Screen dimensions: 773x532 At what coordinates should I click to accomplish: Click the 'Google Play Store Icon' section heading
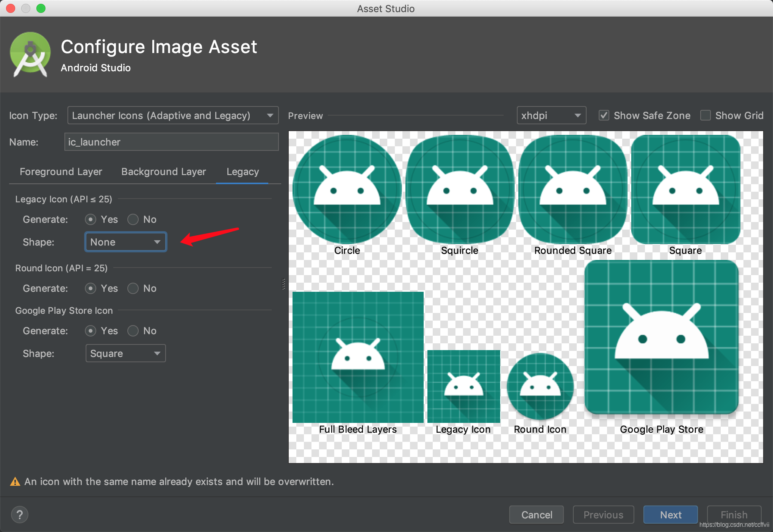tap(64, 310)
